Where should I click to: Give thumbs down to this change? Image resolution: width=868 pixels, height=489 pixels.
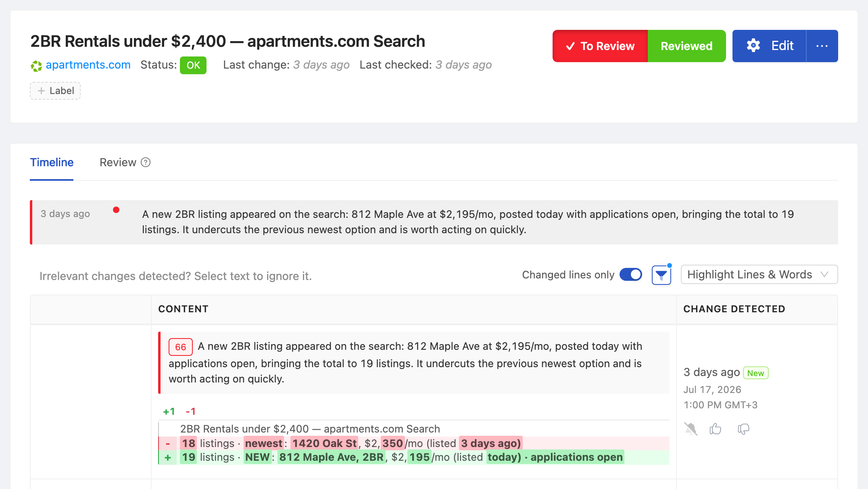[x=743, y=429]
